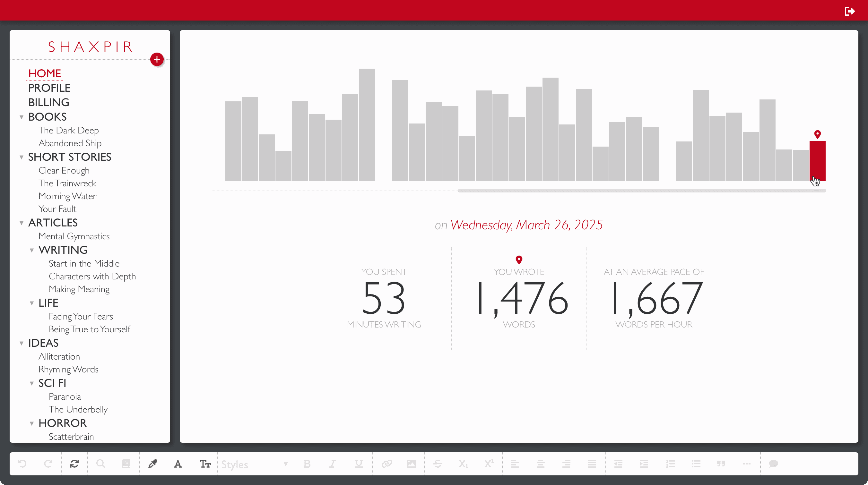Click the text size (Tt) icon
The image size is (868, 485).
click(204, 464)
